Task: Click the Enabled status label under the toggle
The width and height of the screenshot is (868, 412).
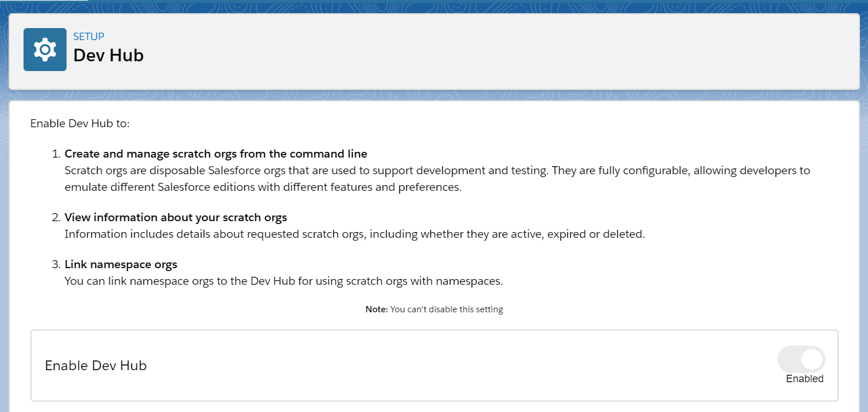Action: (804, 379)
